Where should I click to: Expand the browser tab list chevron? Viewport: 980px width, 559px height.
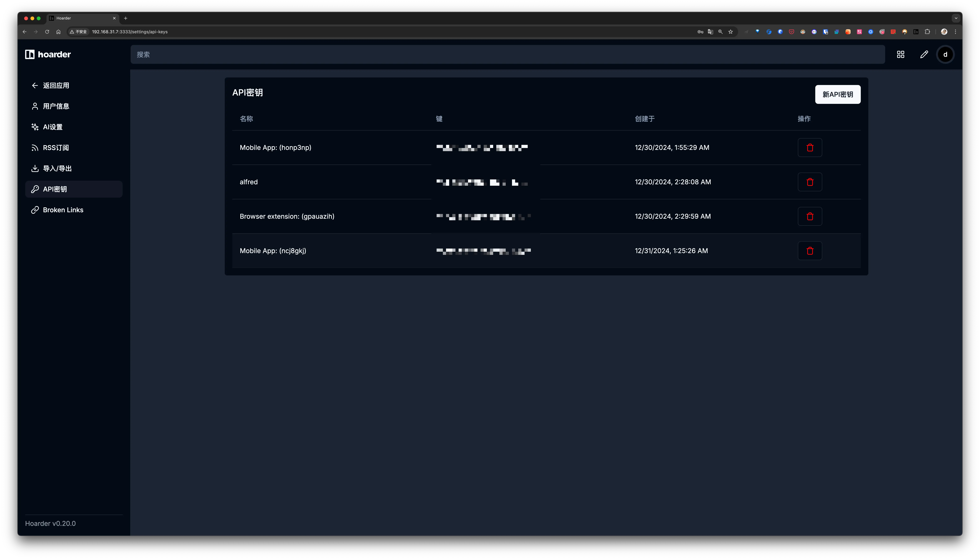[956, 18]
